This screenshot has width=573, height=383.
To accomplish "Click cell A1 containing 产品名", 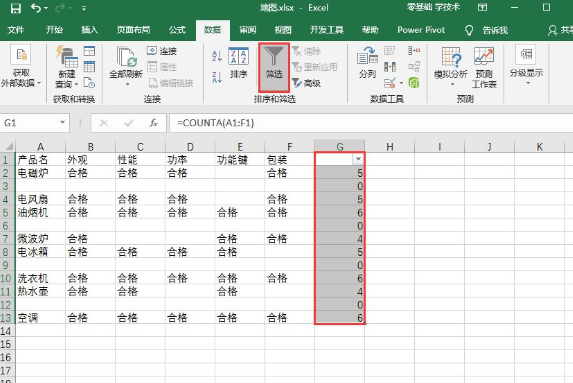I will [40, 159].
